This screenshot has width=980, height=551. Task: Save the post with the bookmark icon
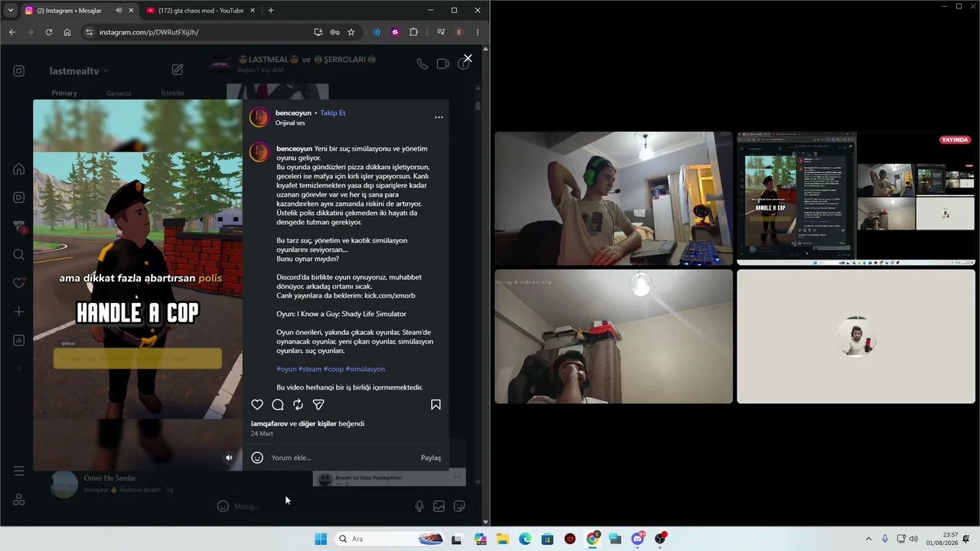click(436, 405)
